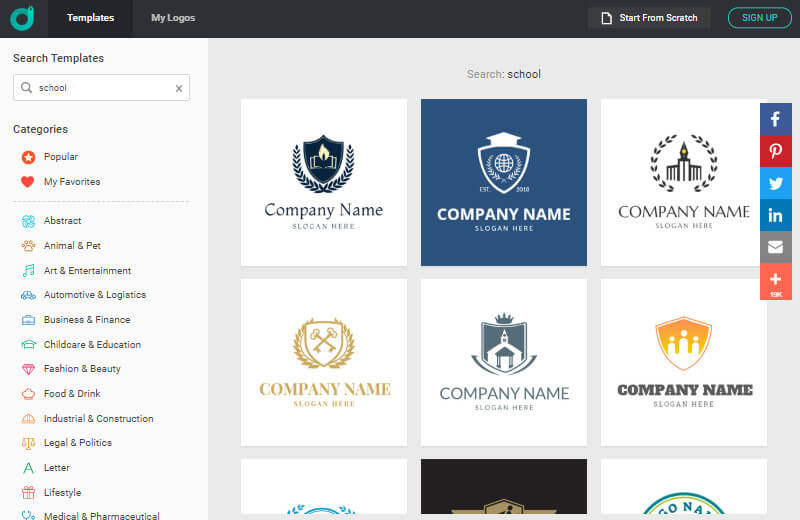Viewport: 800px width, 520px height.
Task: Share on LinkedIn
Action: tap(776, 215)
